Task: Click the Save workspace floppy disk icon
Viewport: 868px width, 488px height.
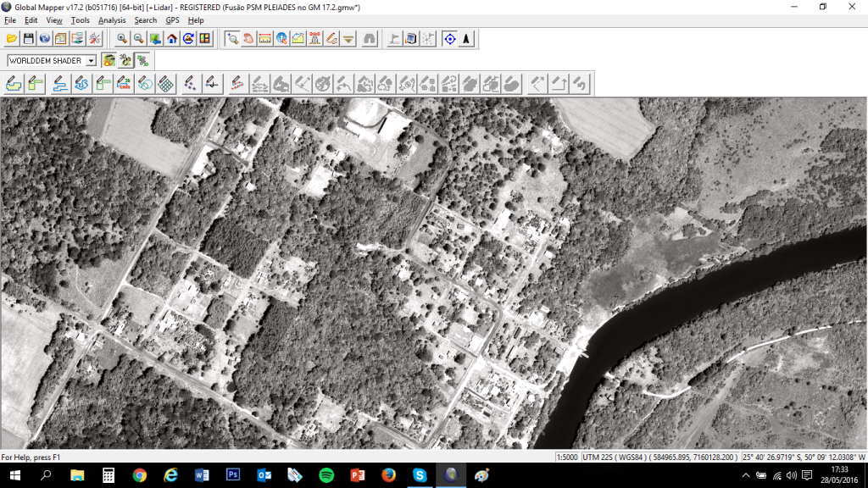Action: pos(28,38)
